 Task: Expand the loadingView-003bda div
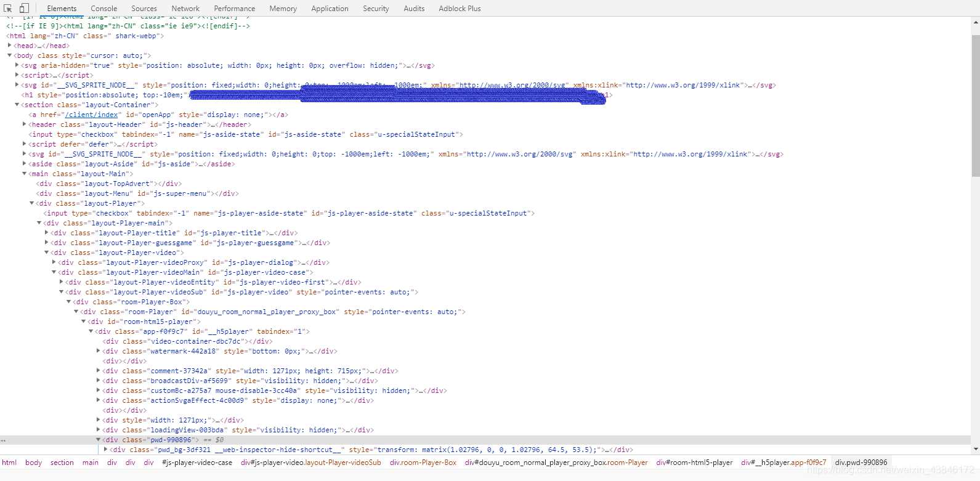coord(98,430)
